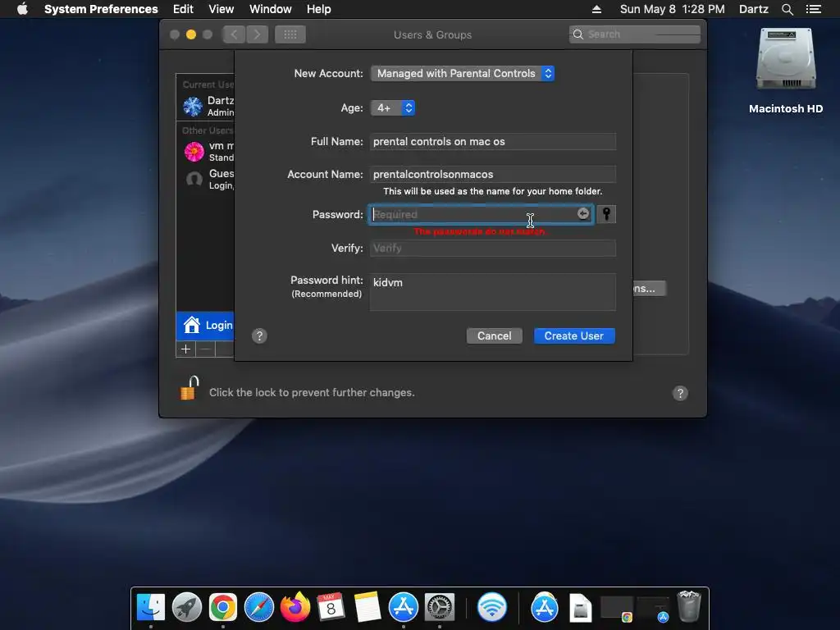Click the date and time in the menu bar
This screenshot has width=840, height=630.
tap(673, 9)
